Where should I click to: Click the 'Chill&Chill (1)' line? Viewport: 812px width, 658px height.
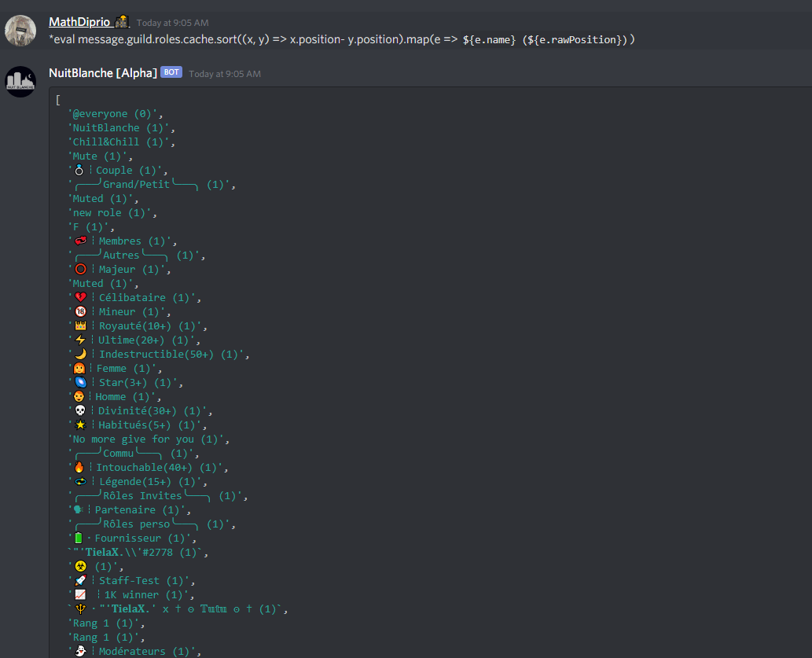click(121, 142)
